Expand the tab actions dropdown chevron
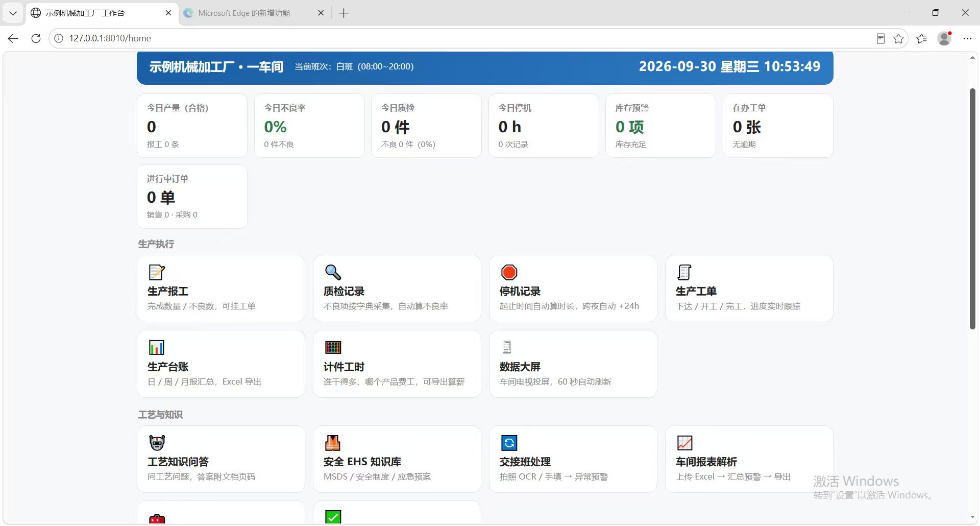The width and height of the screenshot is (980, 526). click(x=13, y=13)
